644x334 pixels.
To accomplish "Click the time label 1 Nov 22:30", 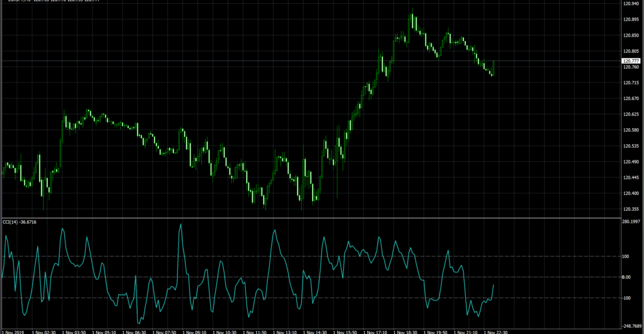I will coord(496,332).
